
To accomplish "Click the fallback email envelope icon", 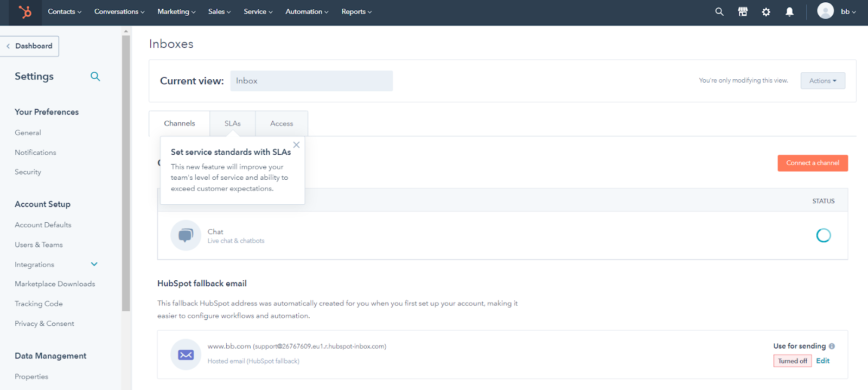I will (x=186, y=355).
